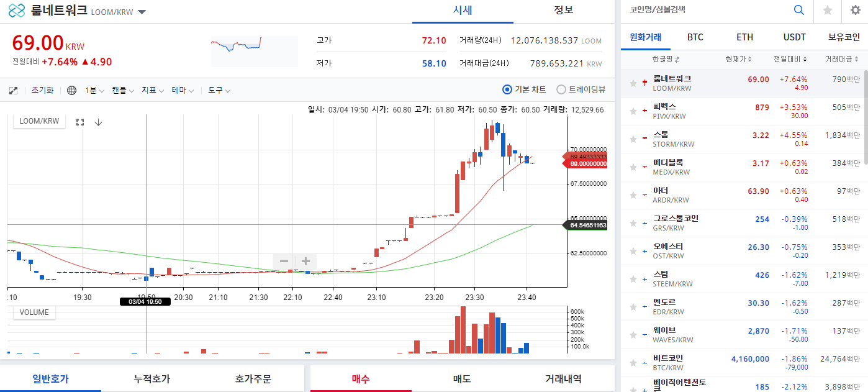The height and width of the screenshot is (392, 868).
Task: Open the 매도 sell tab
Action: (x=462, y=378)
